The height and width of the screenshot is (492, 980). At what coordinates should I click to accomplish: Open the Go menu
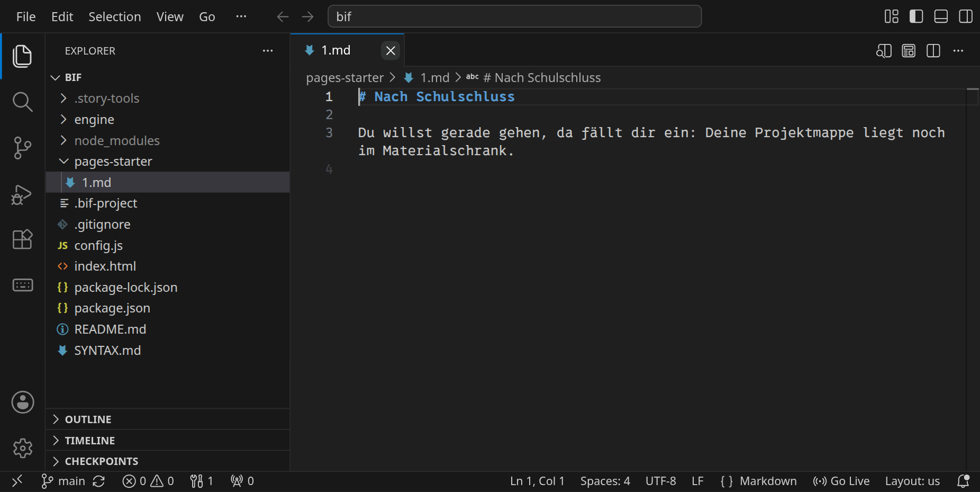[207, 17]
